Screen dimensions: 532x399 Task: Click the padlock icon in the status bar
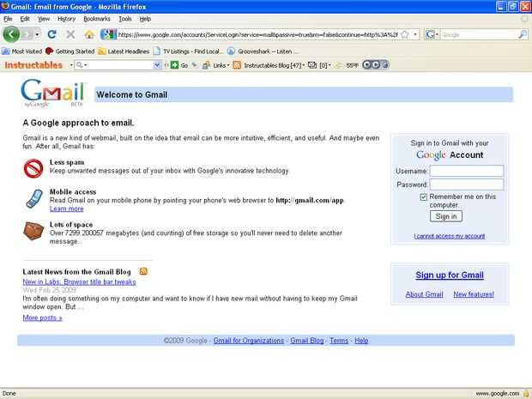[x=527, y=394]
